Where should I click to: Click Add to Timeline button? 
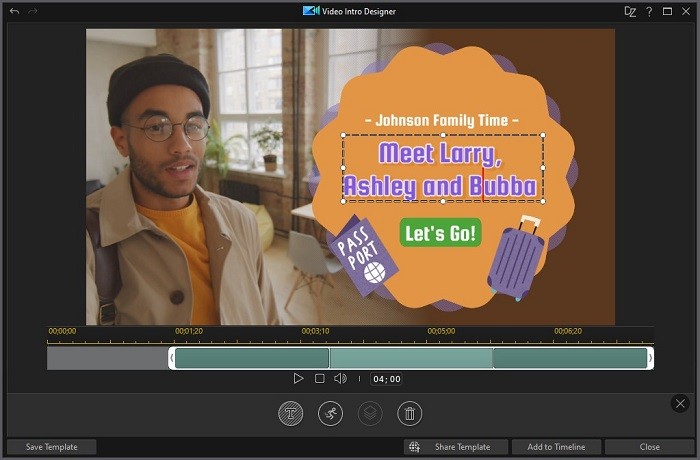coord(556,447)
